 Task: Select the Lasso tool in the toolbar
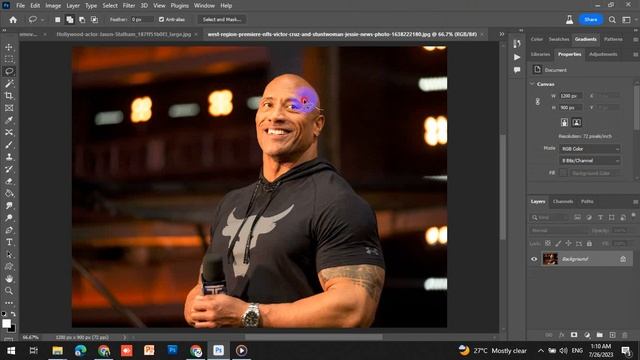[9, 71]
